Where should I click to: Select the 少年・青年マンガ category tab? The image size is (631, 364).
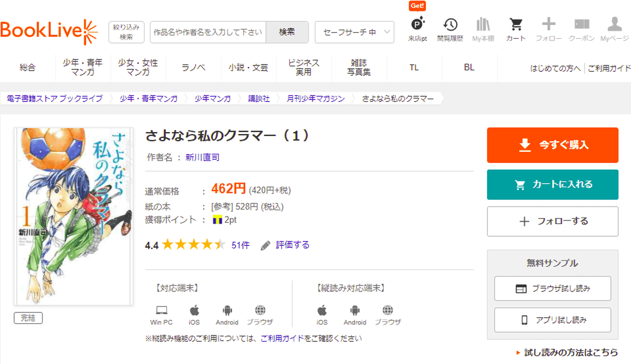pos(83,68)
